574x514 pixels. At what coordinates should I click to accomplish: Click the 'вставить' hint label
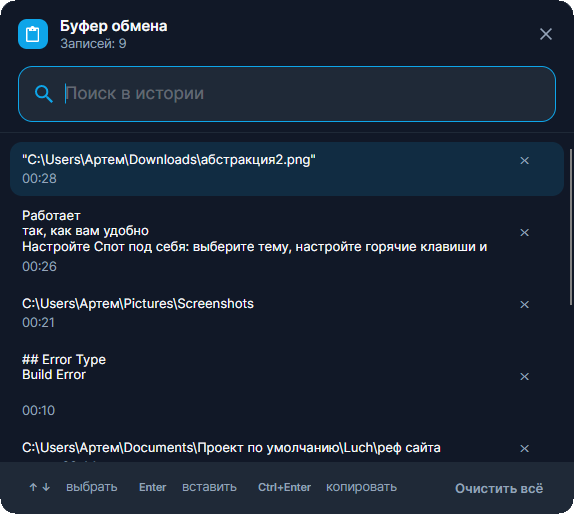[209, 487]
